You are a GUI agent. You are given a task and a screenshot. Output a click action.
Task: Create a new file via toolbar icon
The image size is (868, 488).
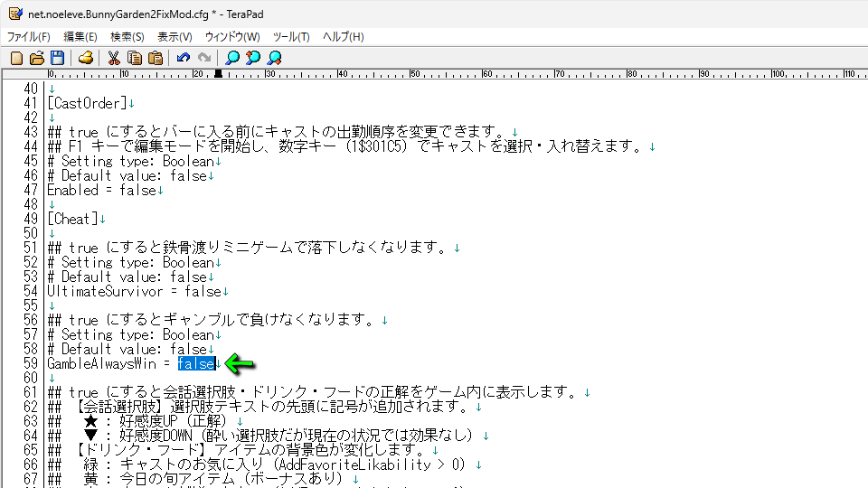pyautogui.click(x=16, y=58)
